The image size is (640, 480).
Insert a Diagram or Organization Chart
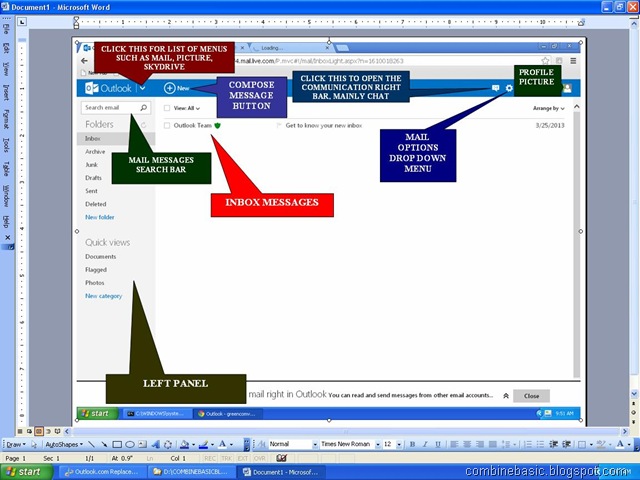pyautogui.click(x=168, y=444)
